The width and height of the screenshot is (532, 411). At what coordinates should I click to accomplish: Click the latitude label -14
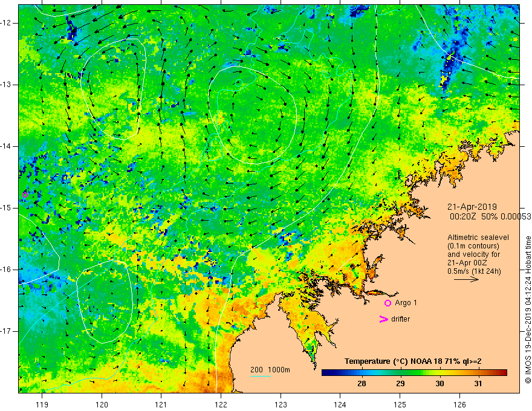7,146
